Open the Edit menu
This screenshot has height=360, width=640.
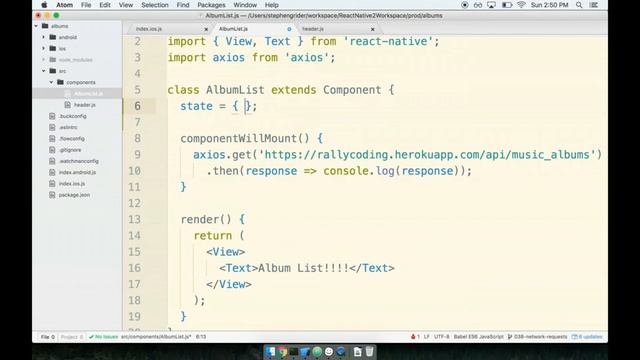tap(105, 5)
